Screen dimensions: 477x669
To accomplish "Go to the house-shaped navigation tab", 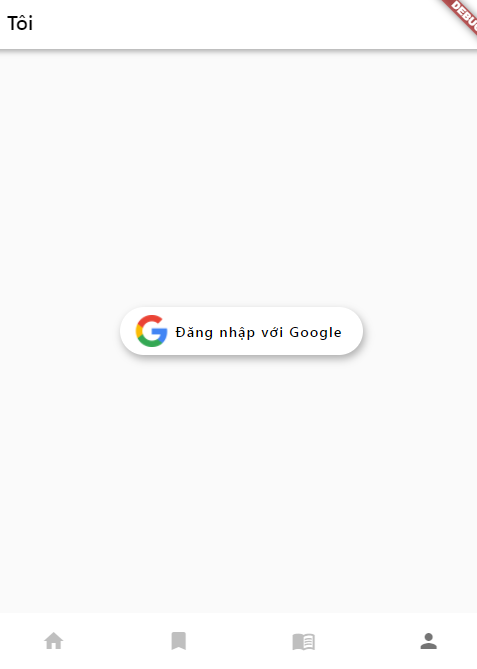I will [54, 641].
